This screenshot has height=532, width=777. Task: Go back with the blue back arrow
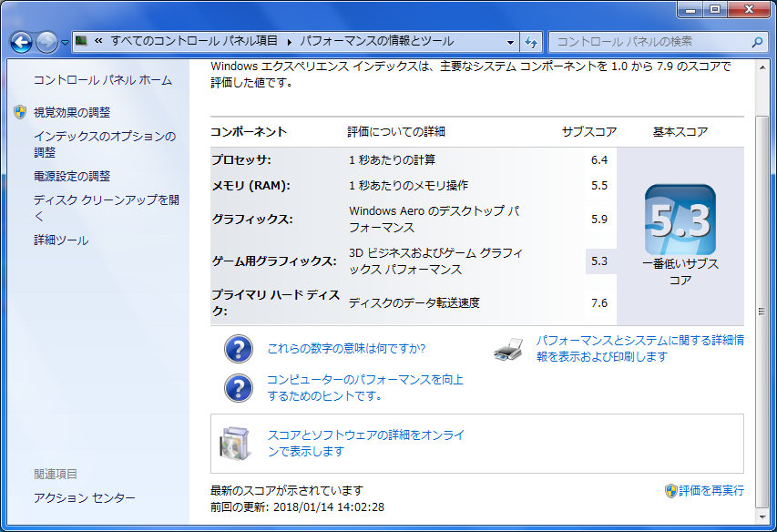coord(21,43)
